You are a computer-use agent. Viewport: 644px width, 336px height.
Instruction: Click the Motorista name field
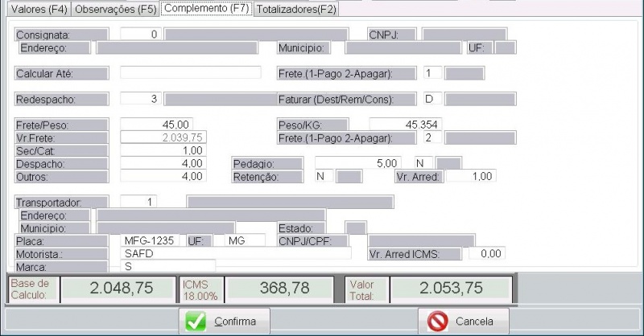coord(235,253)
